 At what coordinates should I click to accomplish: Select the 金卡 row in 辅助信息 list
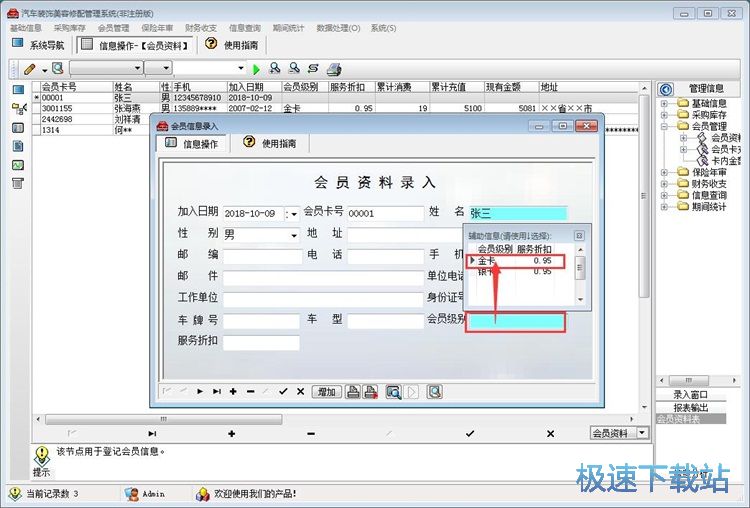[515, 261]
